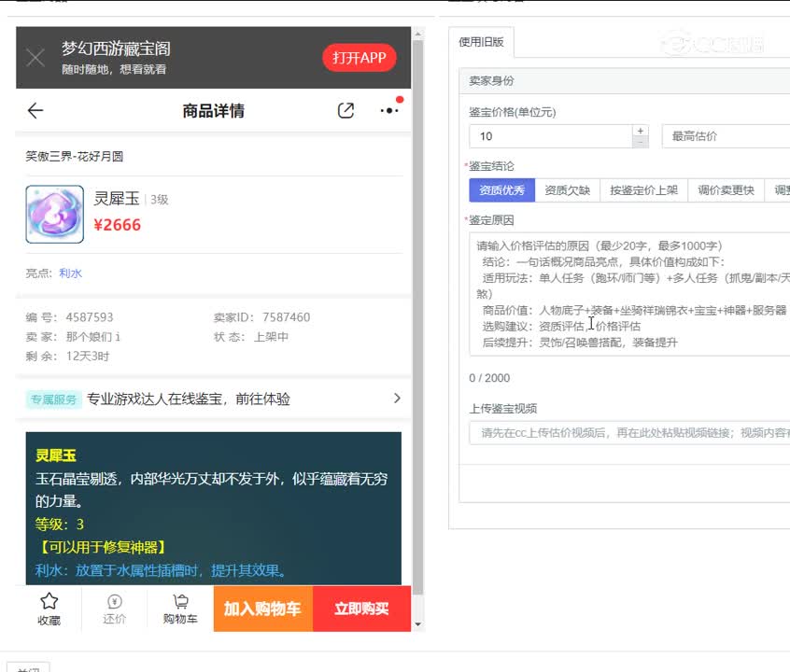Viewport: 790px width, 672px height.
Task: Increase 鉴宝价格 with plus stepper
Action: [641, 131]
